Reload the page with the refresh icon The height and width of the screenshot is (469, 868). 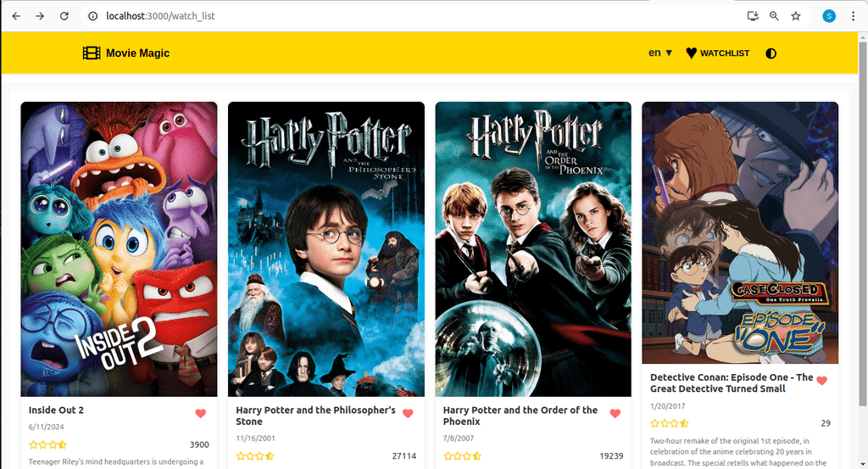pos(64,16)
